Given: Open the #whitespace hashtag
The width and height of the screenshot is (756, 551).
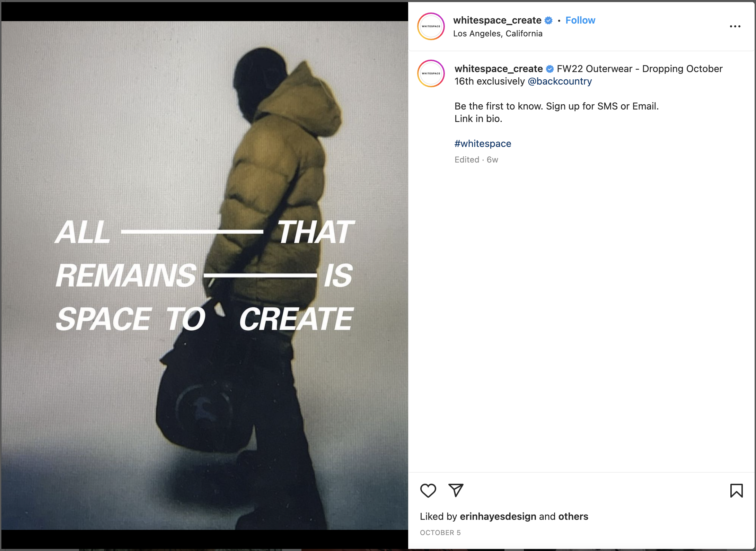Looking at the screenshot, I should (483, 143).
